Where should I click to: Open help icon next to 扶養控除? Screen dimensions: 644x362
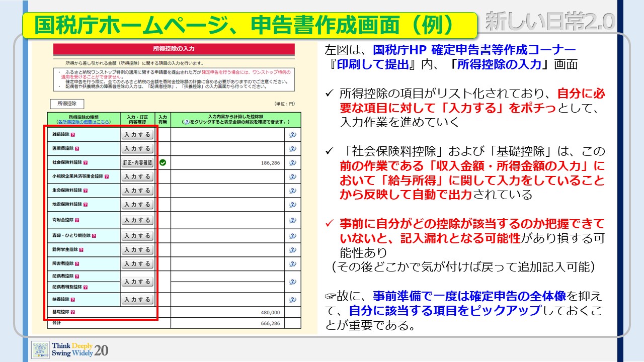[73, 300]
